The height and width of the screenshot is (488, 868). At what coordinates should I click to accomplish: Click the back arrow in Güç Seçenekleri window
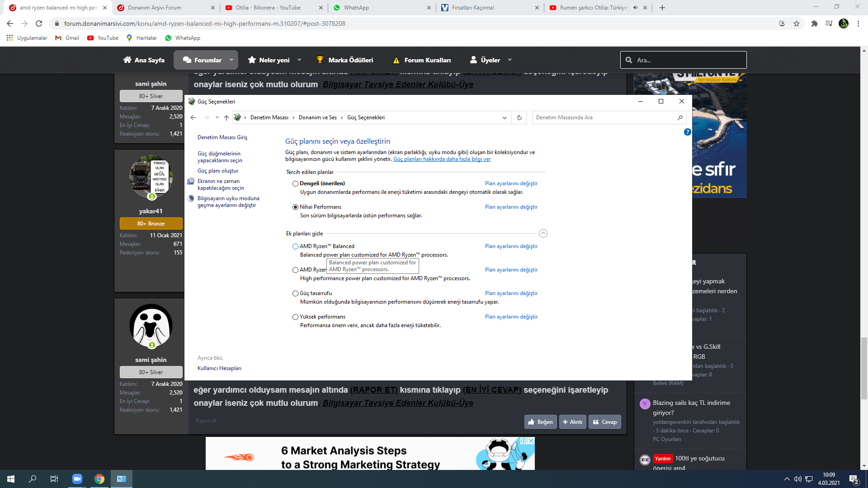(193, 117)
